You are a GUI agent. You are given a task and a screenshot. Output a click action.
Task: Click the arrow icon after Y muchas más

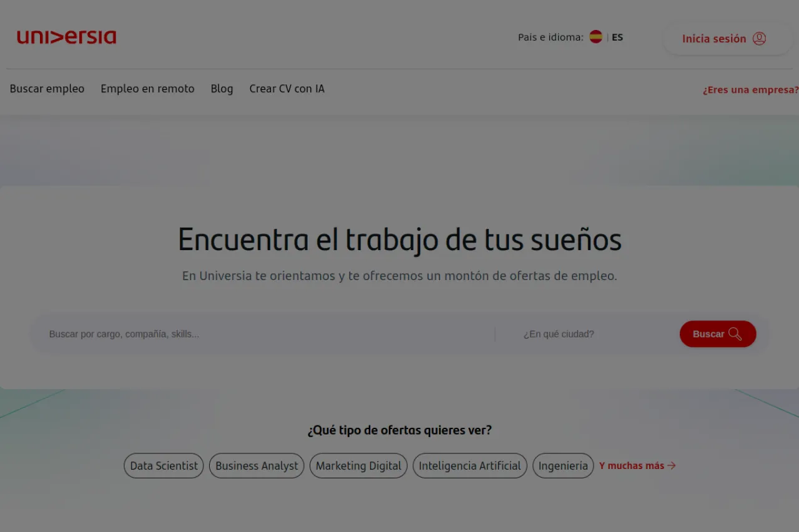[672, 466]
